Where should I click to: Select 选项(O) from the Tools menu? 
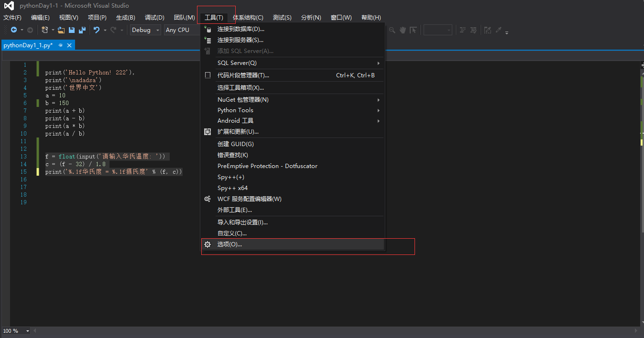point(229,244)
